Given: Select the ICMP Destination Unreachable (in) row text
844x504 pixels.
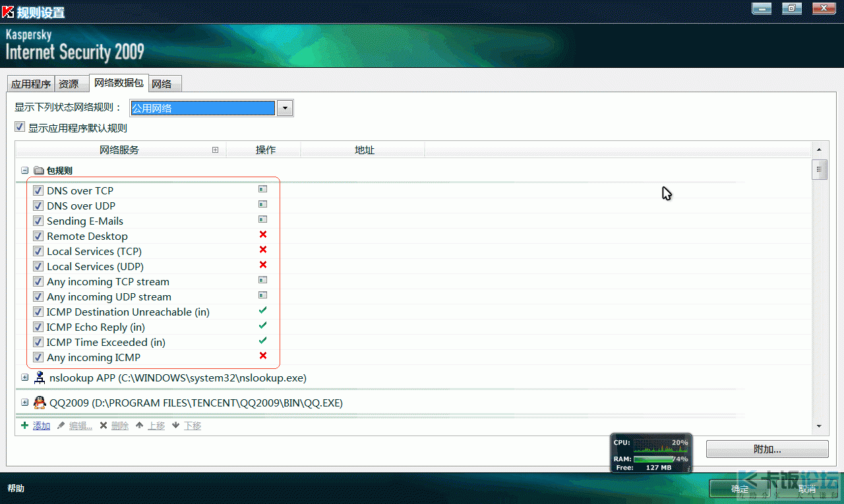Looking at the screenshot, I should [x=128, y=312].
